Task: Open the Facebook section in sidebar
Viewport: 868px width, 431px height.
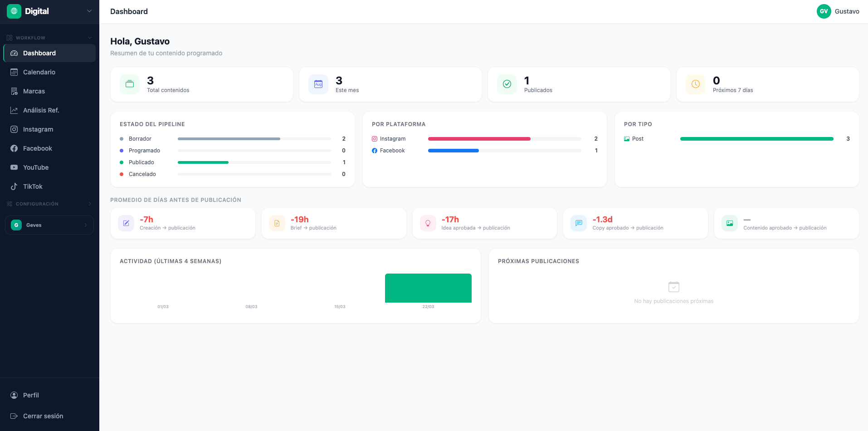Action: 37,148
